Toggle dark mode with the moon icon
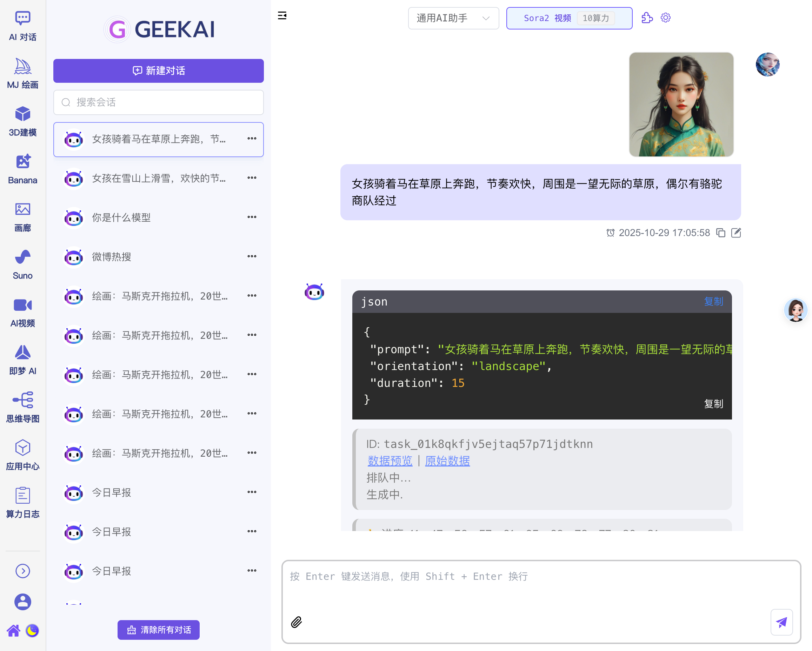The width and height of the screenshot is (812, 651). 32,631
